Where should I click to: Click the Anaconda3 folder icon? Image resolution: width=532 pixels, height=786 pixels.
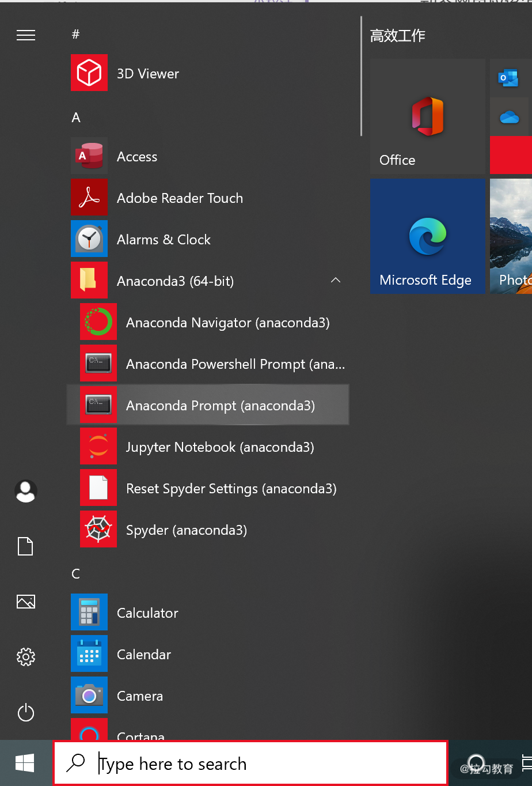[x=89, y=280]
